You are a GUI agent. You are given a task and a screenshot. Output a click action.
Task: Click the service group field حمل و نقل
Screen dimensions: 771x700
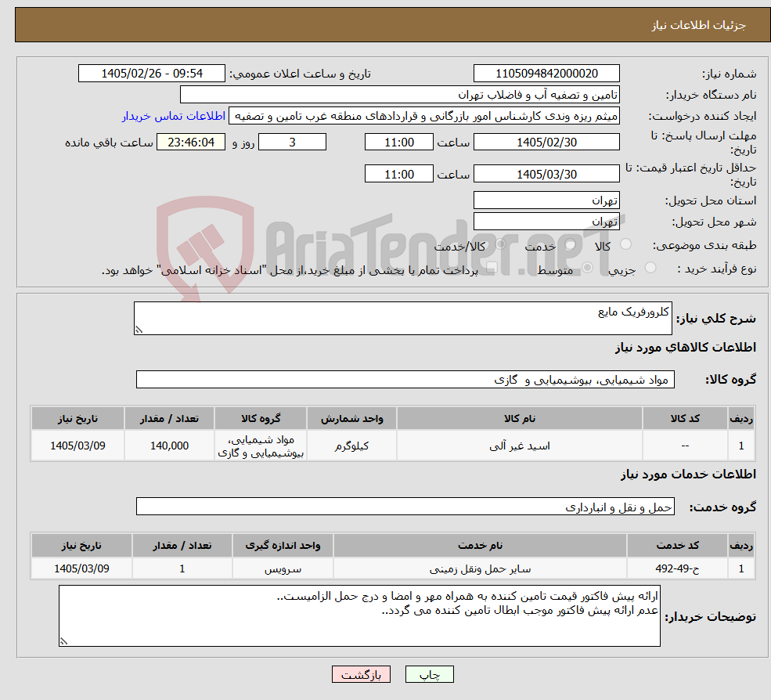click(405, 506)
